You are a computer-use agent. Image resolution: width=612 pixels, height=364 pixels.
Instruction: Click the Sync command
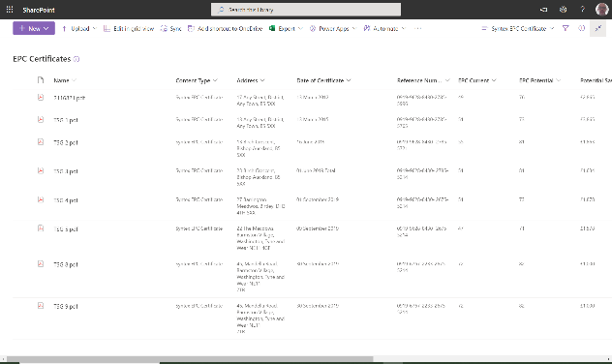(x=171, y=28)
